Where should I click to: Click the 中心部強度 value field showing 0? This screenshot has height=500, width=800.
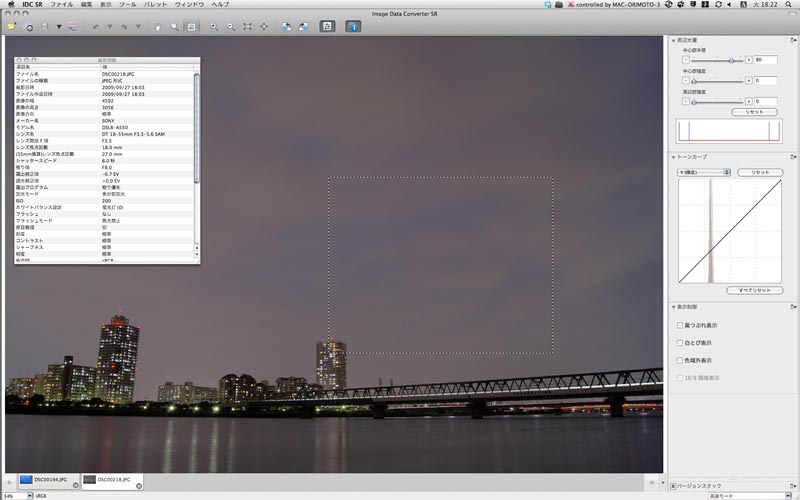pos(765,81)
